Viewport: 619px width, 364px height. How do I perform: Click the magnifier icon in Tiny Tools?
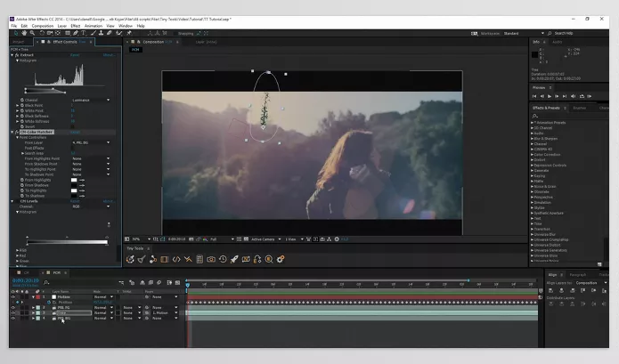pos(269,259)
